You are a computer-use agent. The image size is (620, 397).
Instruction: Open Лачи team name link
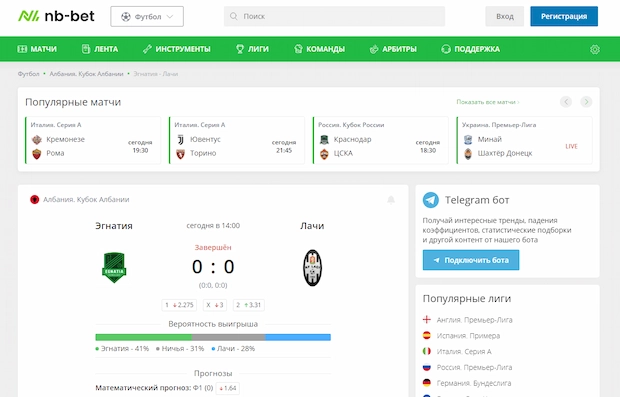tap(312, 226)
